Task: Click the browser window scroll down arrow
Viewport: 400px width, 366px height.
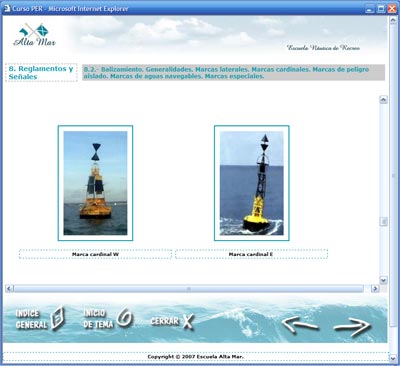Action: coord(393,358)
